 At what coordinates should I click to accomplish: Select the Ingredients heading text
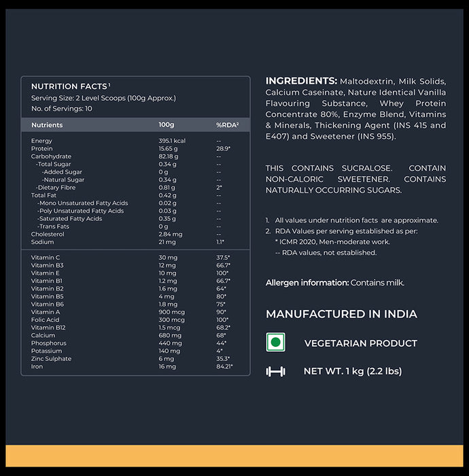pyautogui.click(x=301, y=81)
